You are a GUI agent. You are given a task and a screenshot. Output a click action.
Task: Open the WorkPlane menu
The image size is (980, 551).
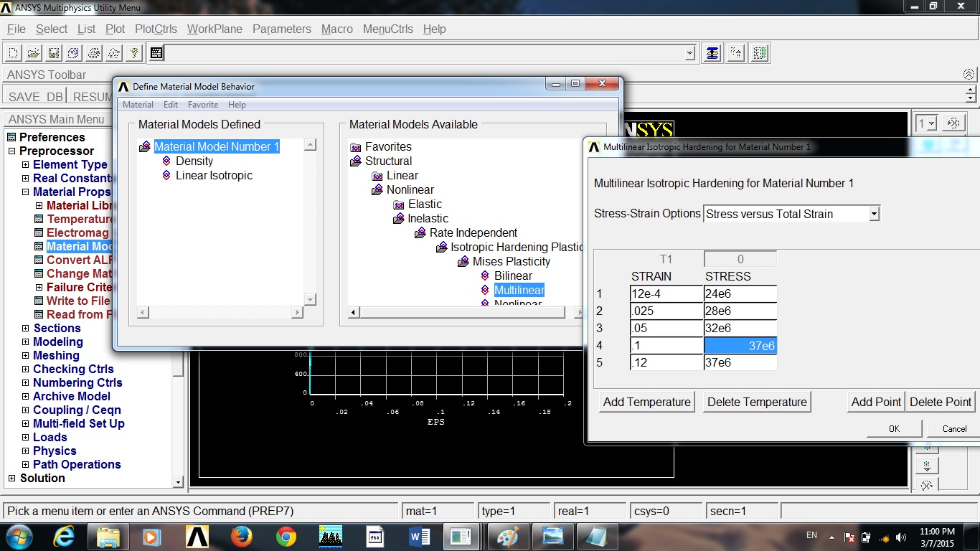215,29
